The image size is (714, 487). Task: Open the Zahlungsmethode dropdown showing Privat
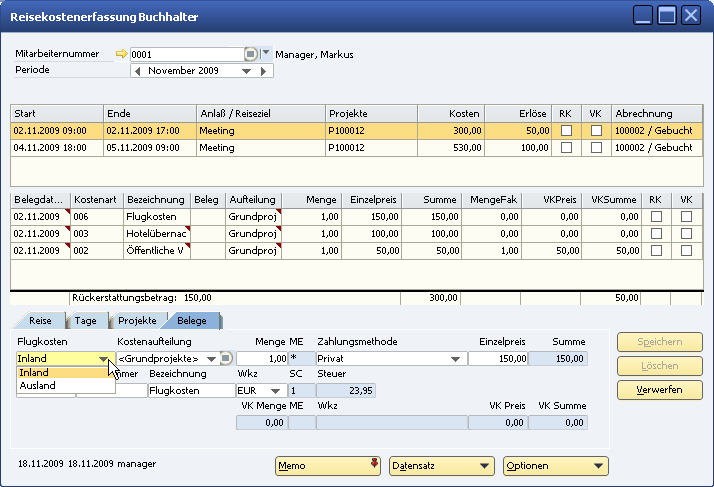point(456,358)
